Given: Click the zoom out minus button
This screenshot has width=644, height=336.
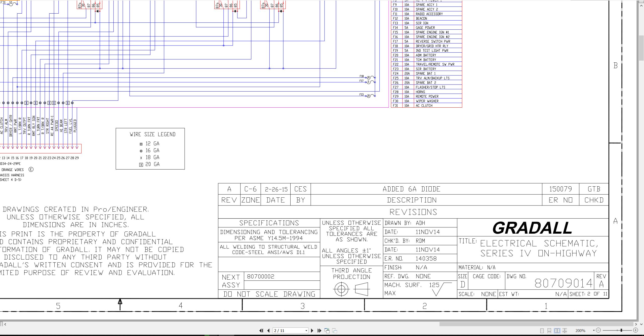Looking at the screenshot, I should 598,330.
